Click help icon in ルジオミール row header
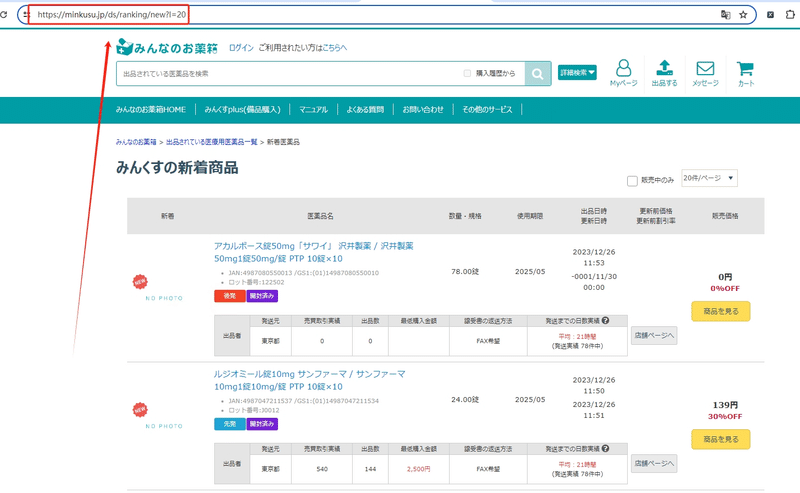Screen dimensions: 800x493 pos(605,449)
